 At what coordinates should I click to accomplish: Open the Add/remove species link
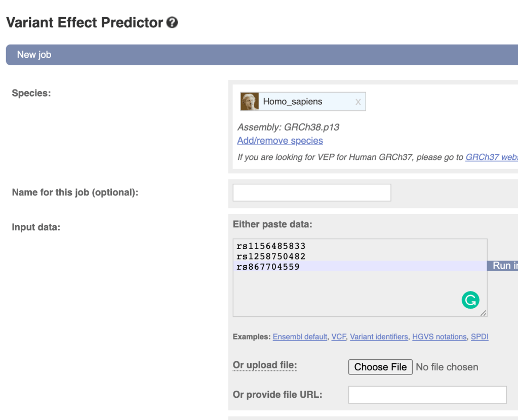click(x=280, y=141)
